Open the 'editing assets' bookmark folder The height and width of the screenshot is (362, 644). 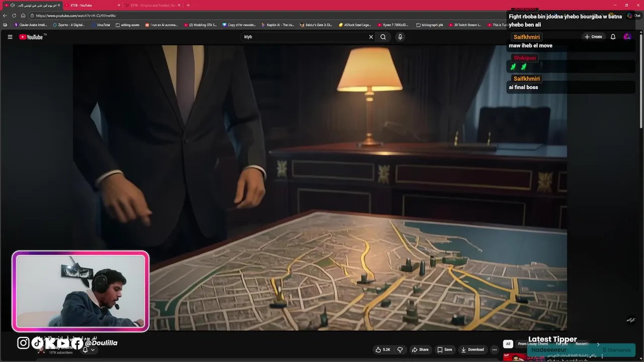pyautogui.click(x=128, y=25)
